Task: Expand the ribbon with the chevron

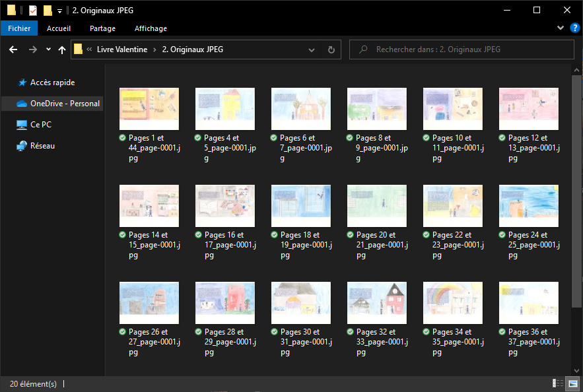Action: click(561, 28)
